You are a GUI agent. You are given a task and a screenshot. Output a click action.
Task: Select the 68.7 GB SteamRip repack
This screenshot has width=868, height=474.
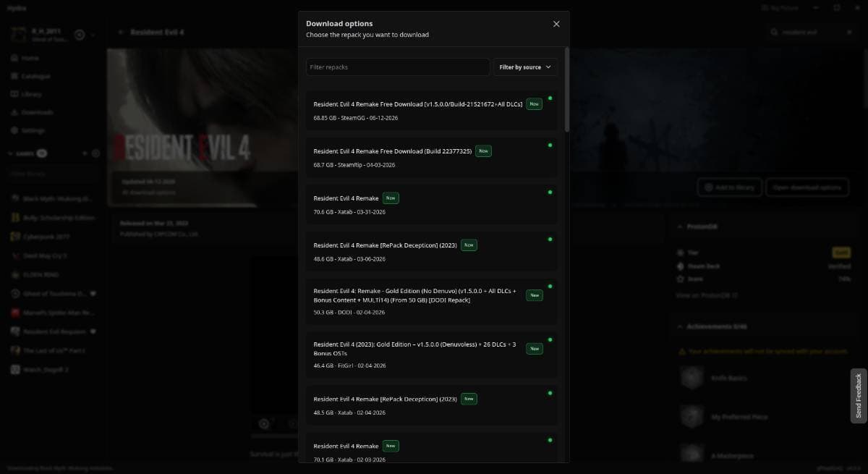click(431, 158)
